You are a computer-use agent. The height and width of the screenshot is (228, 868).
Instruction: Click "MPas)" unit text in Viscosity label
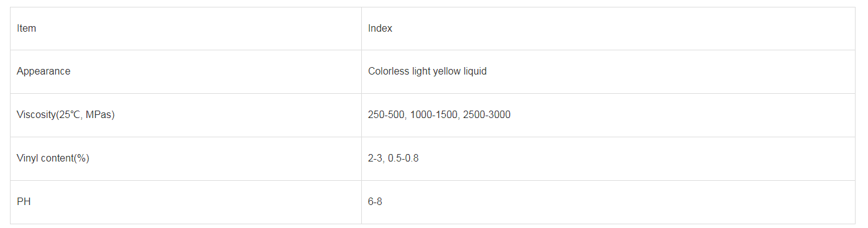(x=101, y=115)
